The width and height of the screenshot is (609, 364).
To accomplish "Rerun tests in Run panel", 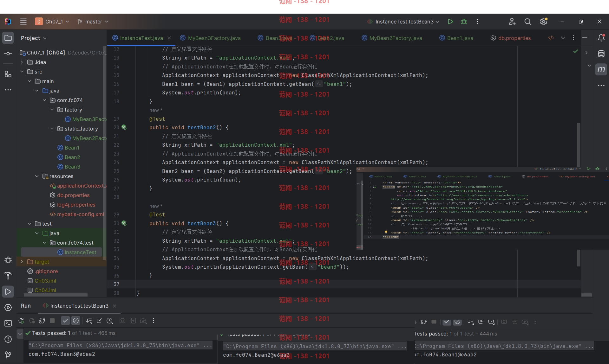I will (x=21, y=321).
